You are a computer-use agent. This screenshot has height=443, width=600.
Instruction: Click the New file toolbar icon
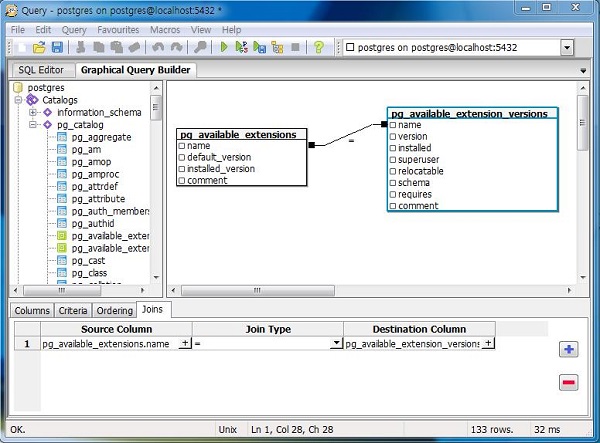click(22, 47)
